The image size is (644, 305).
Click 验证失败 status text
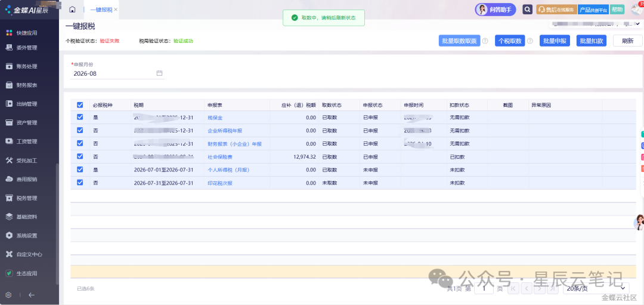tap(110, 41)
